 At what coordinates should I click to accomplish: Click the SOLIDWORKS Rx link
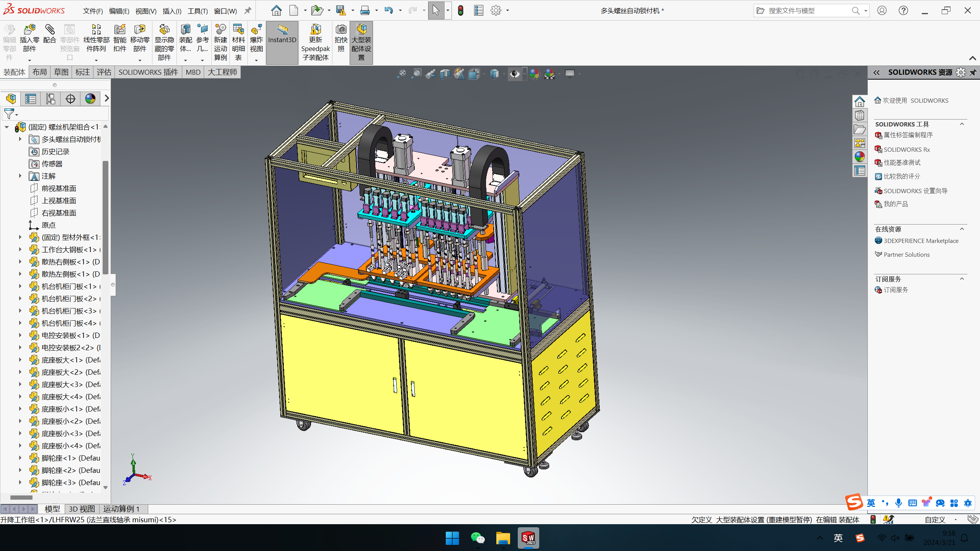pyautogui.click(x=906, y=149)
